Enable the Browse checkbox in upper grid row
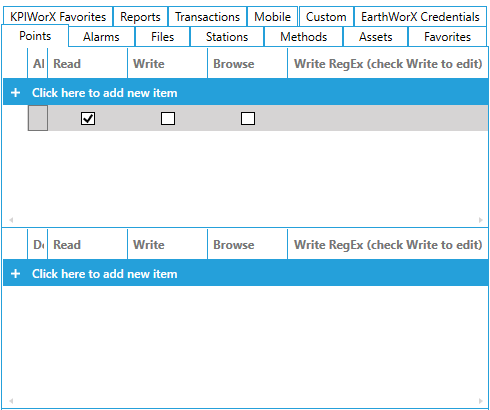 (248, 118)
